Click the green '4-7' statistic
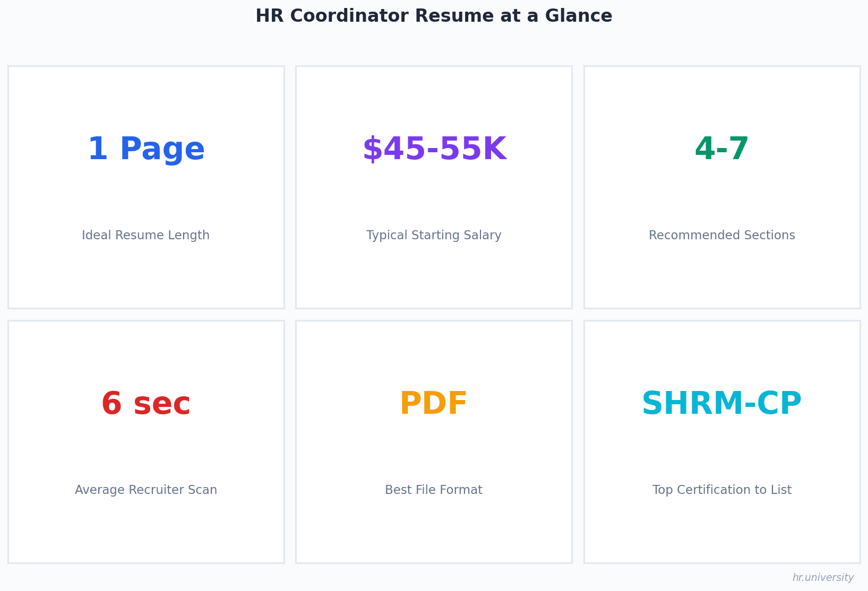The image size is (868, 591). 721,150
